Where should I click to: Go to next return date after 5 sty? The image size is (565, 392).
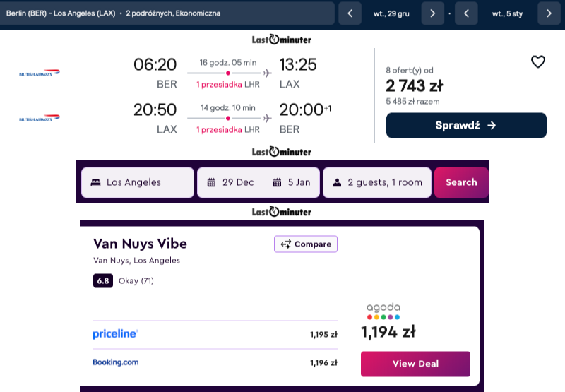pos(549,13)
